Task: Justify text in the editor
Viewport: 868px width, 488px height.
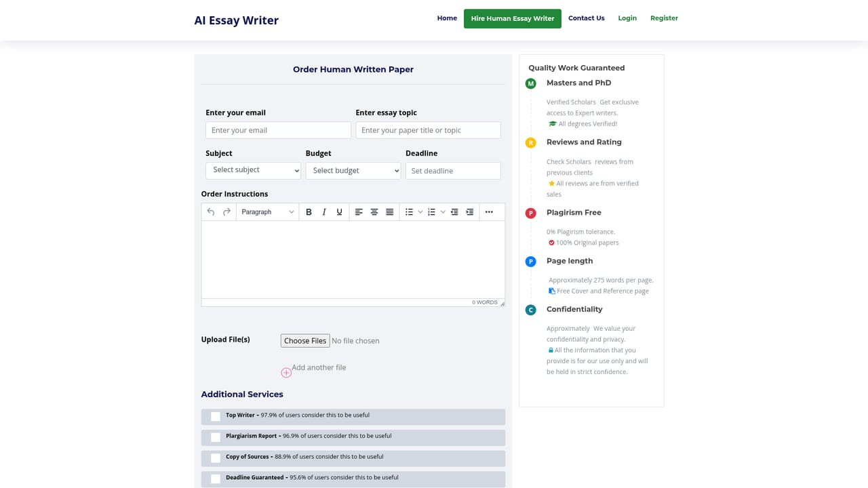Action: click(390, 212)
